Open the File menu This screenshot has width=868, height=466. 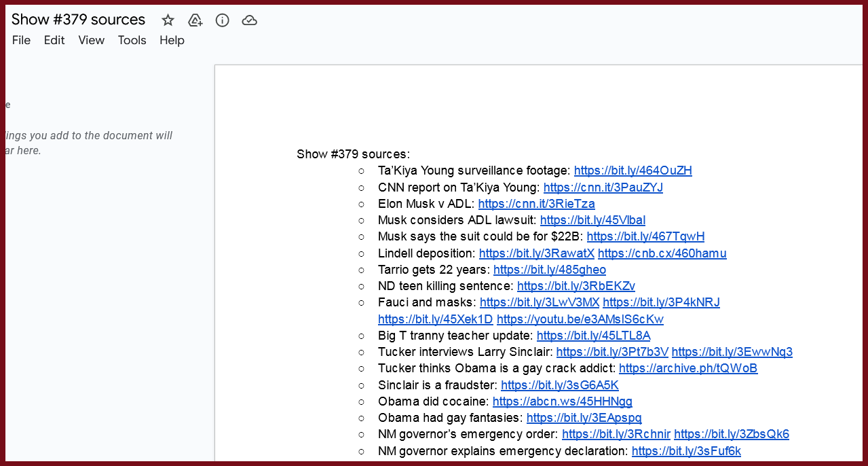[22, 40]
